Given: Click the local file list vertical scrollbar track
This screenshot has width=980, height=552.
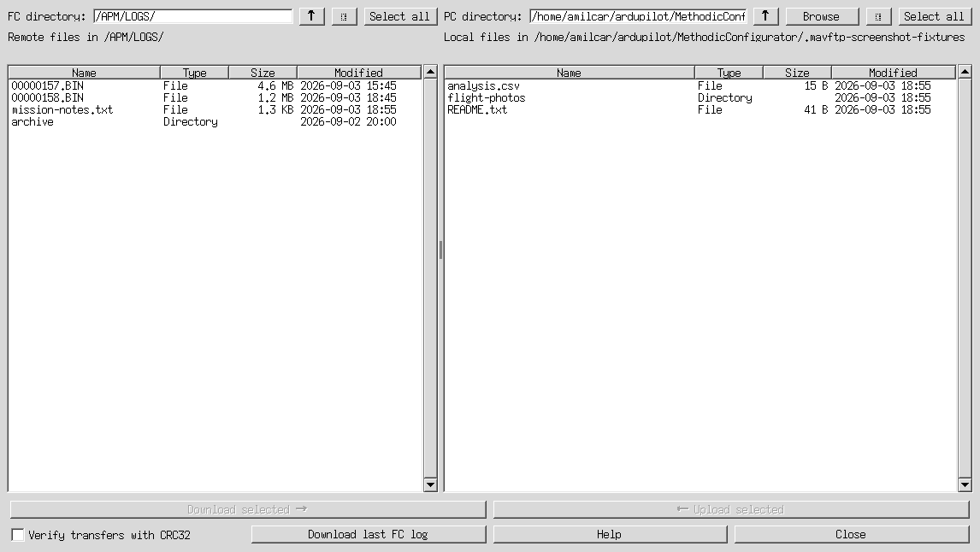Looking at the screenshot, I should (x=965, y=278).
